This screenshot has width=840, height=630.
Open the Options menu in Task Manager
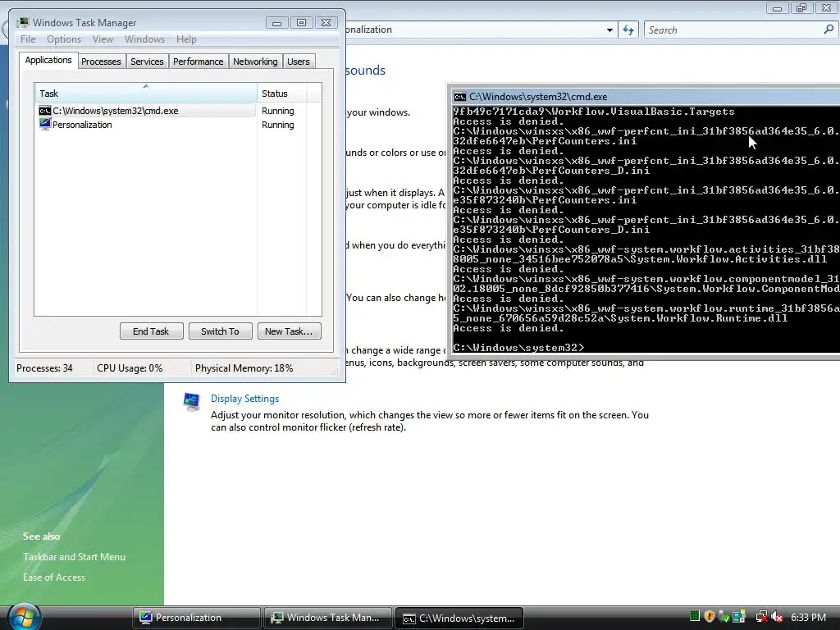(x=64, y=39)
